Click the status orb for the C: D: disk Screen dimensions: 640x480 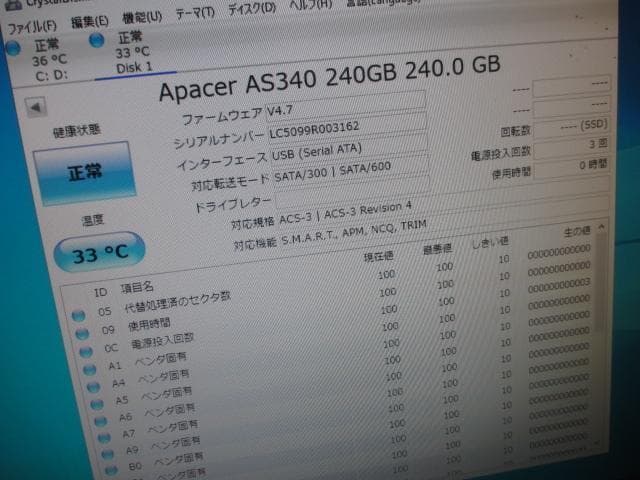[13, 48]
